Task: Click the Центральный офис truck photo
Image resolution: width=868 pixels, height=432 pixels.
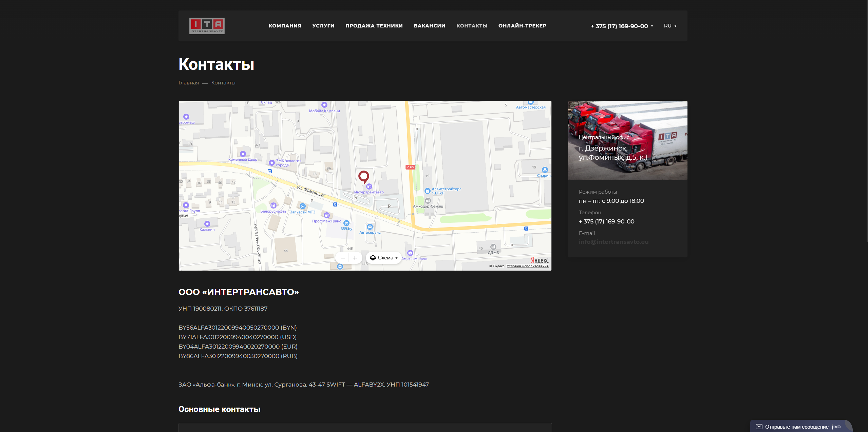Action: [627, 140]
